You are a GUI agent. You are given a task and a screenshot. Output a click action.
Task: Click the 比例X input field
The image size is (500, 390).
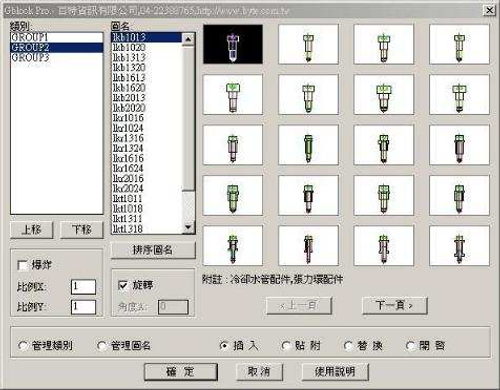click(83, 287)
